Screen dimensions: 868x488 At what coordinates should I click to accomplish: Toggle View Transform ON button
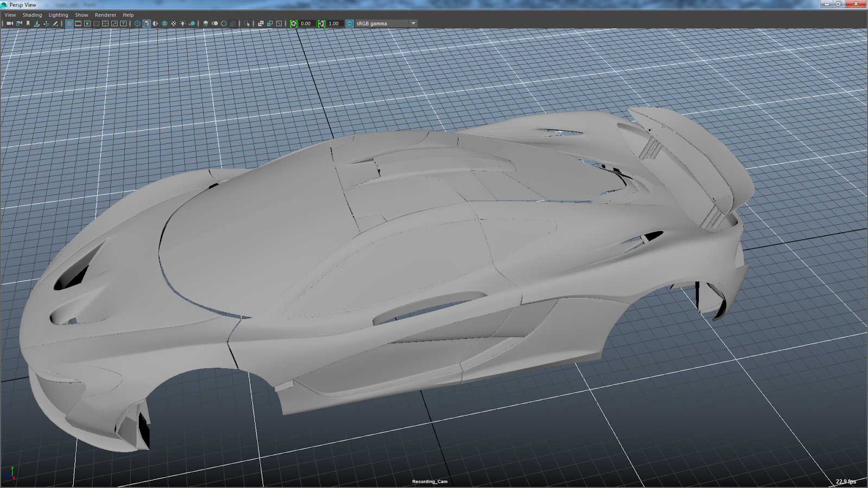(x=350, y=24)
